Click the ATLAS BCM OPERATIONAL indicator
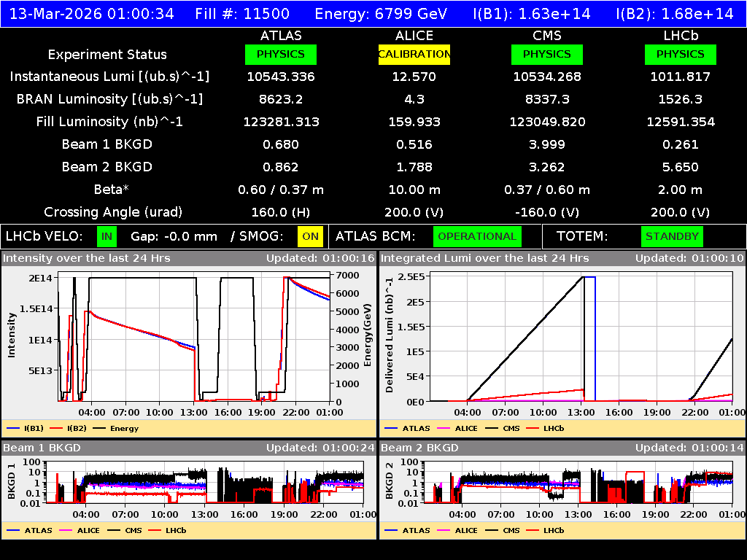Viewport: 747px width, 560px height. coord(477,236)
